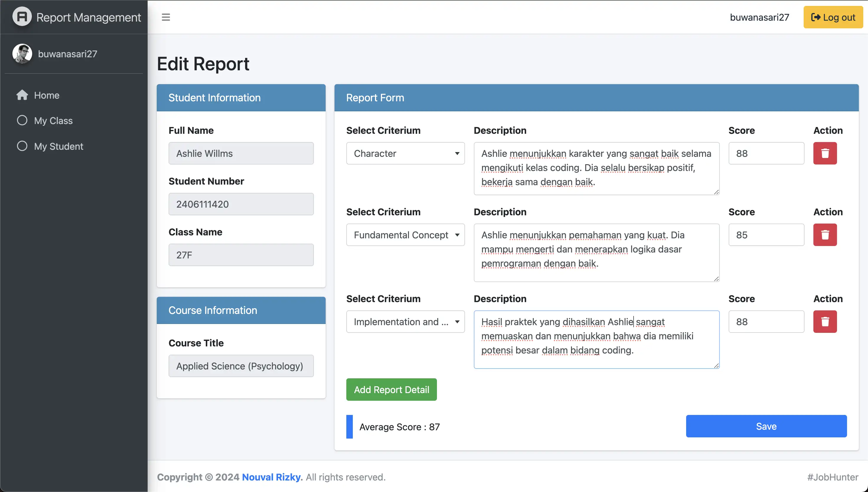The width and height of the screenshot is (868, 492).
Task: Click the score field showing 85
Action: click(766, 235)
